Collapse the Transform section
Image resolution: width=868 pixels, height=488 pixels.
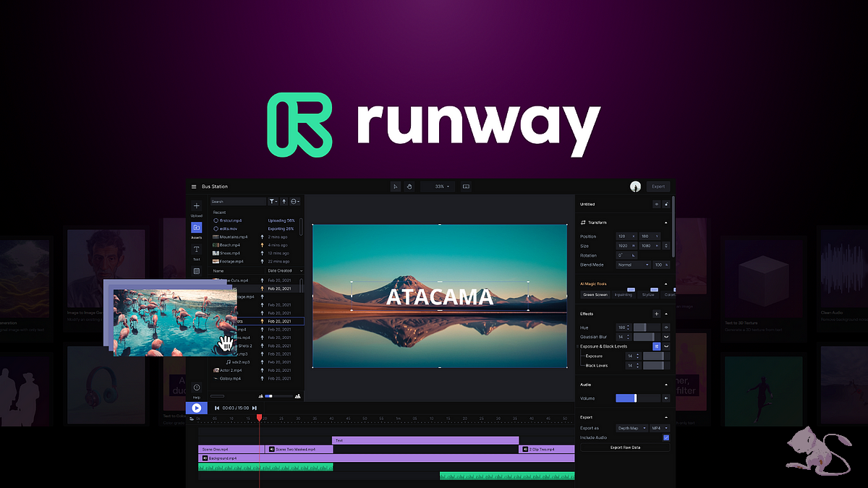(666, 222)
